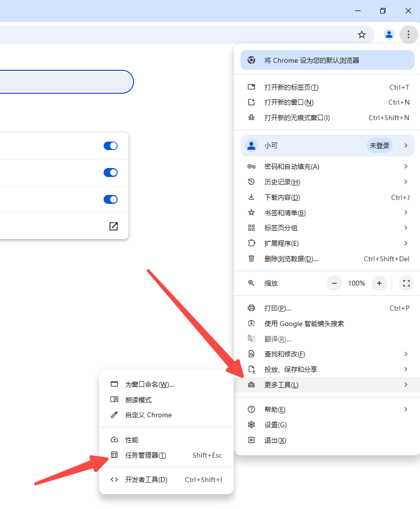
Task: Click the trash icon for browsing data
Action: click(x=251, y=258)
